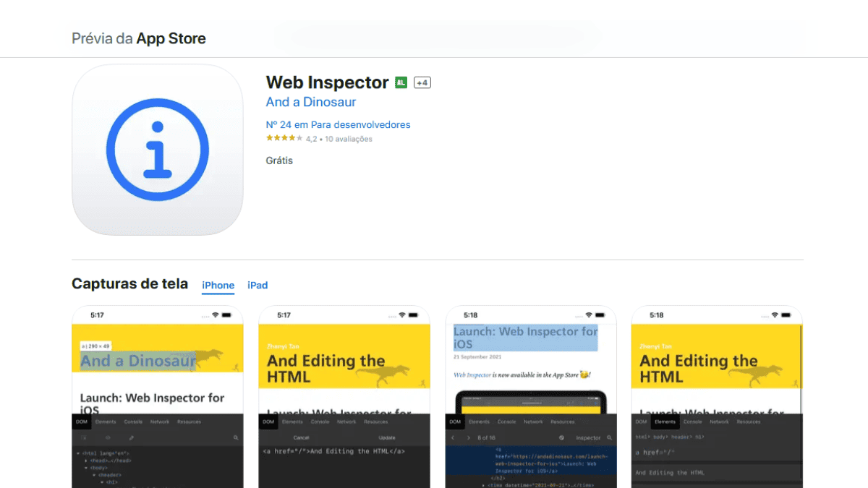Click the Update button in second screenshot

click(387, 438)
